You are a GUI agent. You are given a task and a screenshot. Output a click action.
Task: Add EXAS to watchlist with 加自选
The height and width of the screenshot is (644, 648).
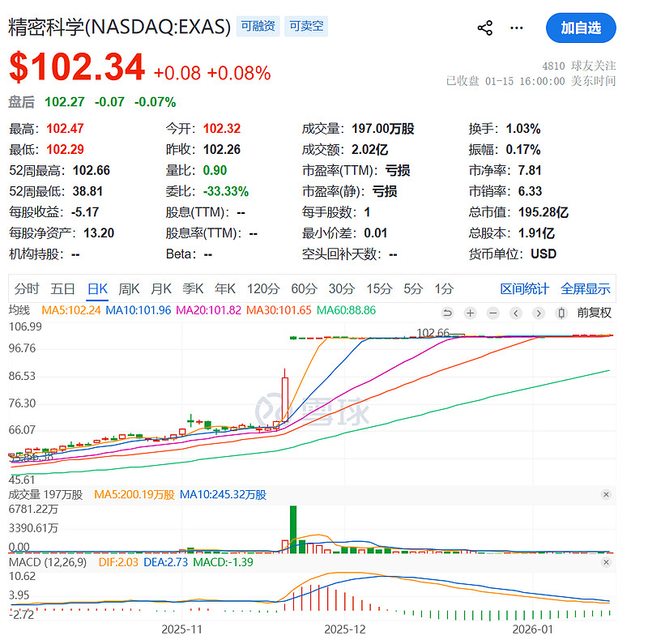[581, 28]
